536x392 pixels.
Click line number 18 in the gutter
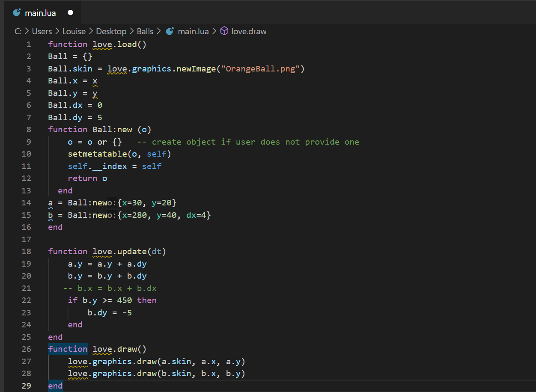click(26, 251)
